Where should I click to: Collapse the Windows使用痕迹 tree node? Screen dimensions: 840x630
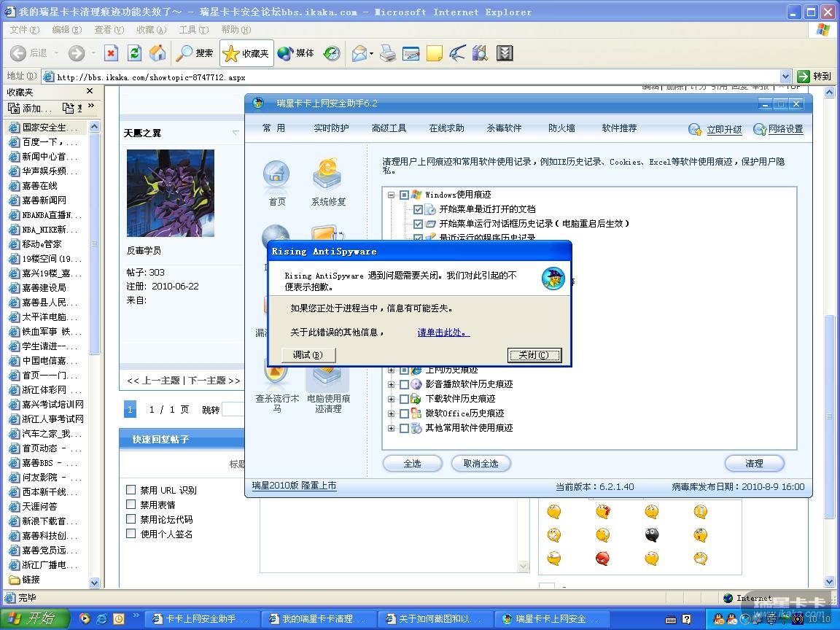(x=391, y=195)
